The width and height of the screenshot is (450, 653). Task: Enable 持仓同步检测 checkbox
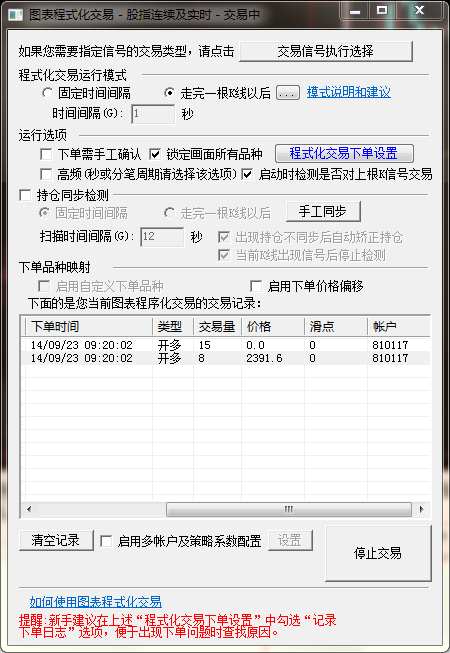[25, 195]
